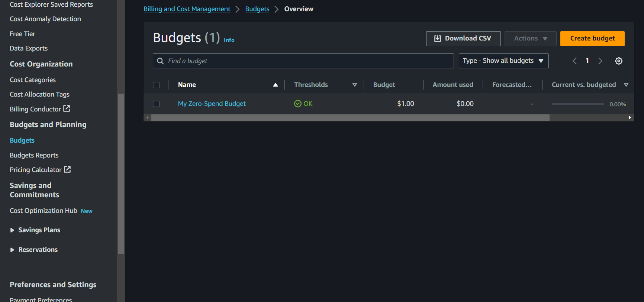This screenshot has width=644, height=302.
Task: Open Budgets Reports in sidebar
Action: 34,155
